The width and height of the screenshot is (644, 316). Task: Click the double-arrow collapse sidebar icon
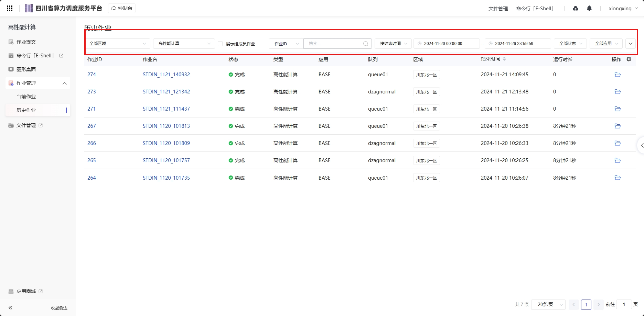[x=10, y=308]
